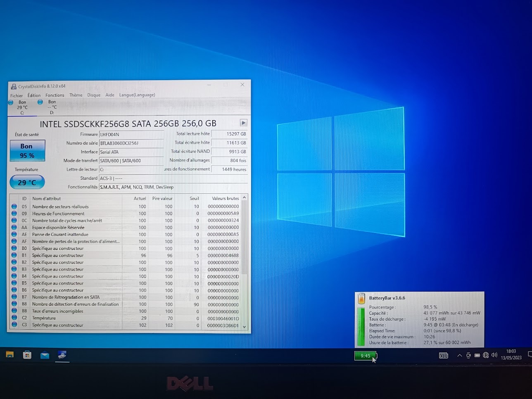
Task: Click the status orb for attribute B7
Action: tap(14, 297)
